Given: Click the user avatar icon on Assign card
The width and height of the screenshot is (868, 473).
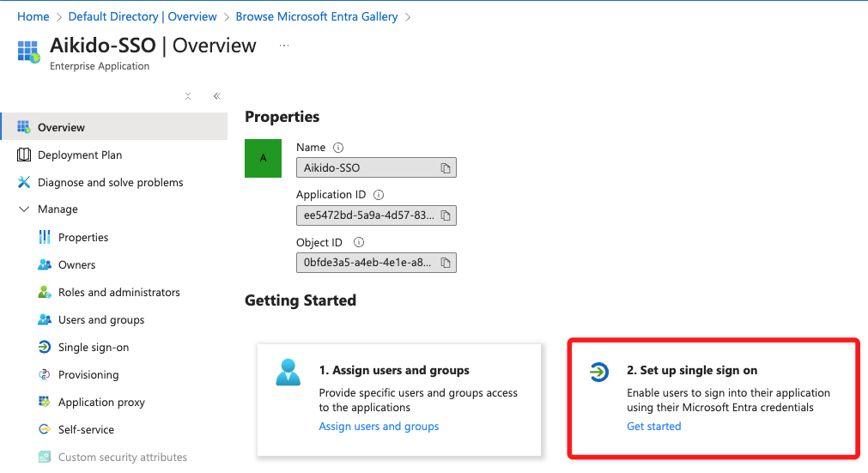Looking at the screenshot, I should (x=288, y=373).
